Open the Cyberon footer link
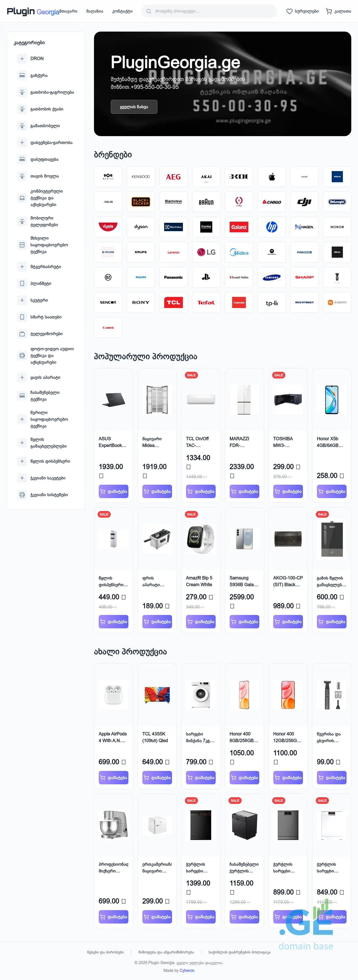Viewport: 358px width, 980px height. [x=187, y=970]
